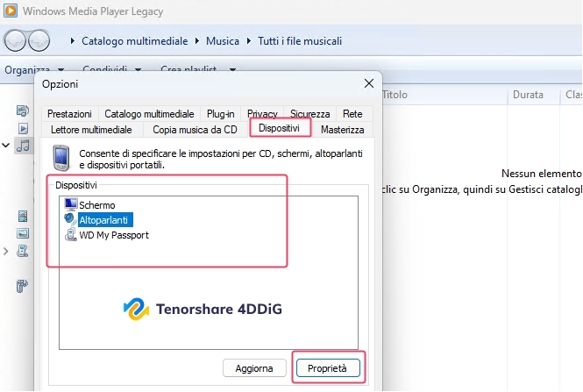Open the Organizza dropdown menu
Viewport: 583px width, 392px height.
click(x=34, y=69)
